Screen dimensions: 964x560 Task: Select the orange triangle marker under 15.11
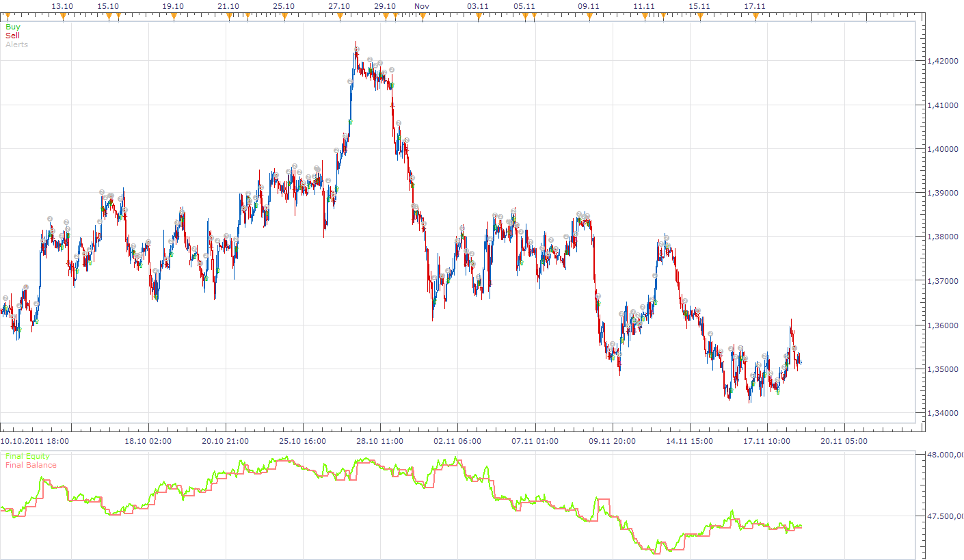click(699, 17)
